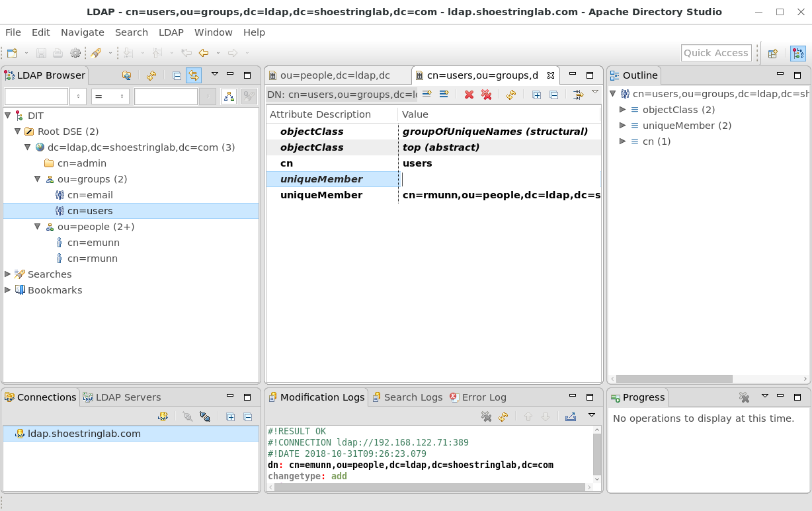
Task: Select the cn=emunn person entry
Action: pyautogui.click(x=93, y=243)
